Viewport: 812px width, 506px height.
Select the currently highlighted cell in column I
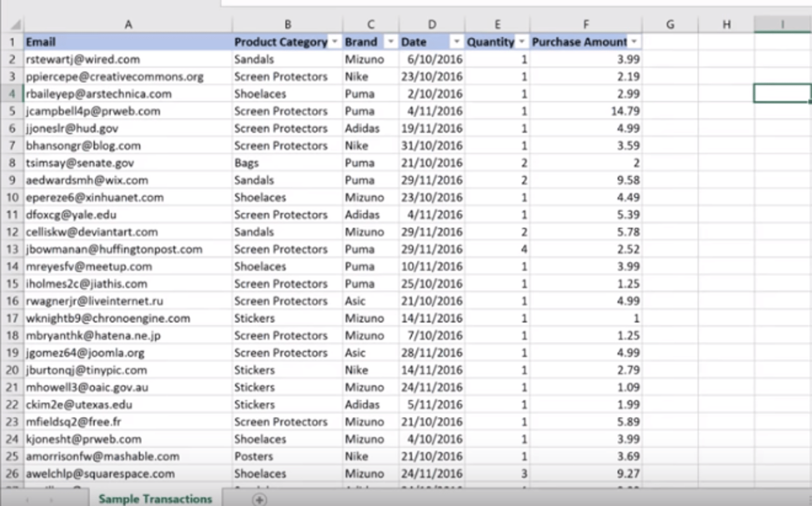[x=781, y=93]
